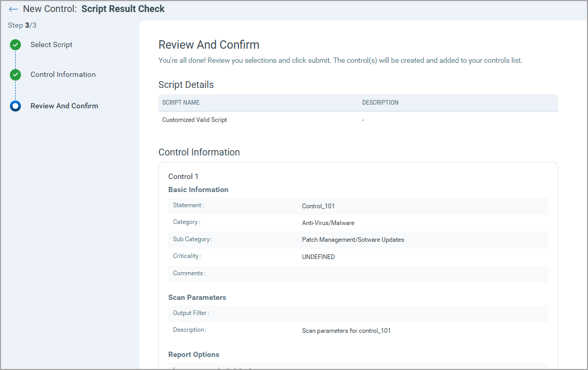Click the back arrow to exit the wizard
Image resolution: width=588 pixels, height=370 pixels.
point(13,9)
